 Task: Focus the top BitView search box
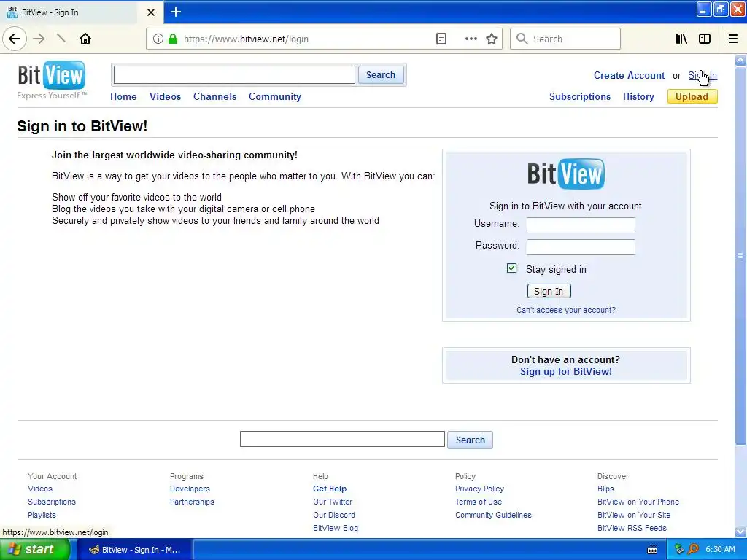[234, 75]
